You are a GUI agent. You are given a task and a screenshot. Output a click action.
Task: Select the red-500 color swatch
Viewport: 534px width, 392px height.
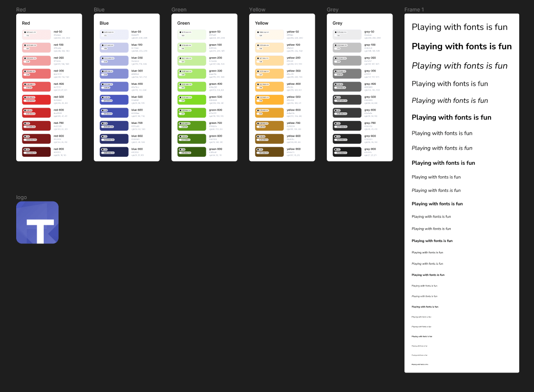tap(36, 100)
